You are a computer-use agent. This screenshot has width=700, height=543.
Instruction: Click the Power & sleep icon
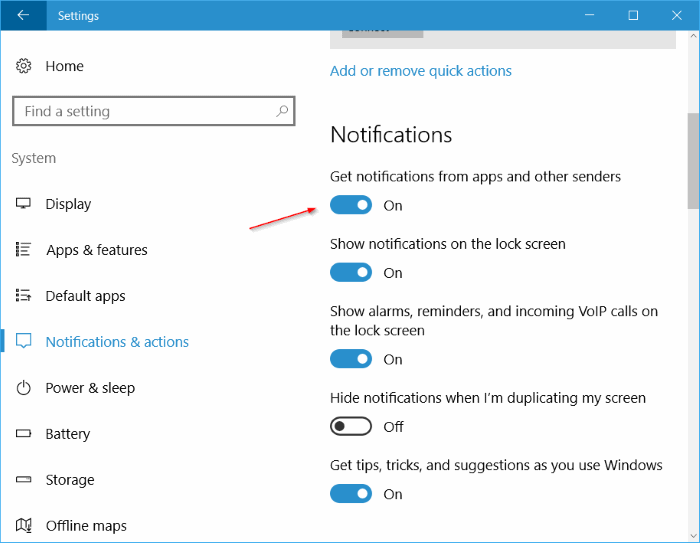tap(23, 388)
